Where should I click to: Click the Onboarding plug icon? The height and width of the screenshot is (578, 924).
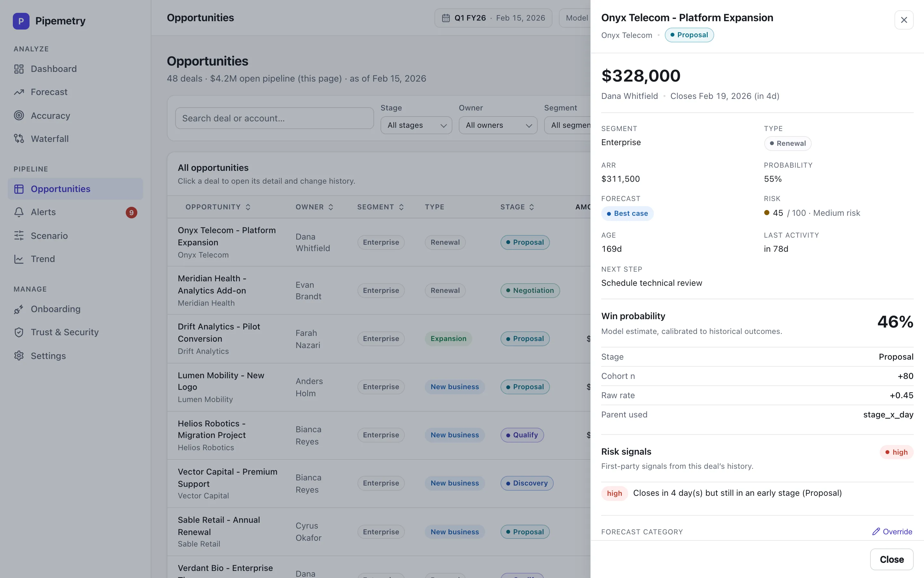click(19, 309)
